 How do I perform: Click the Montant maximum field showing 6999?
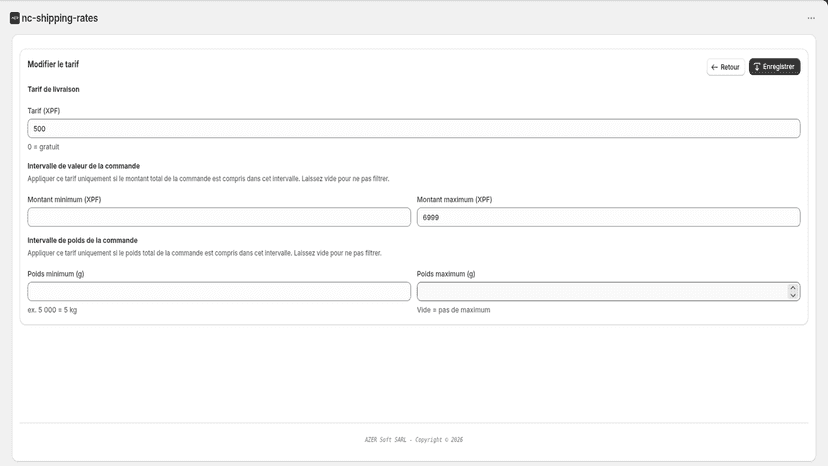pos(608,217)
